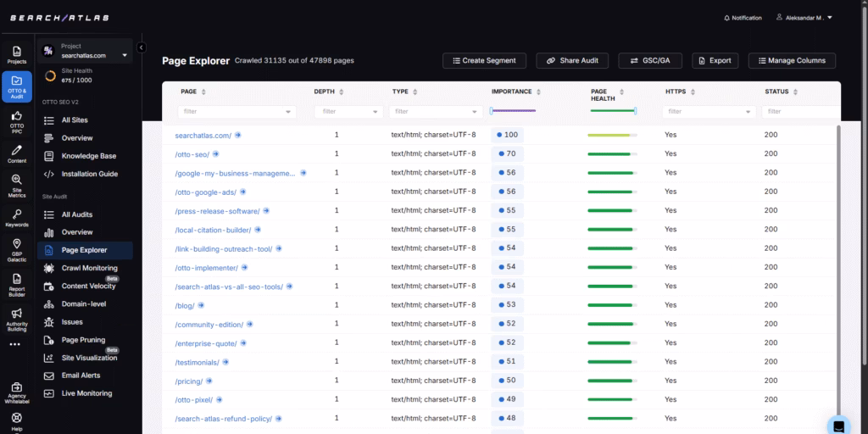868x434 pixels.
Task: Go to Crawl Monitoring in the sidebar
Action: (89, 268)
